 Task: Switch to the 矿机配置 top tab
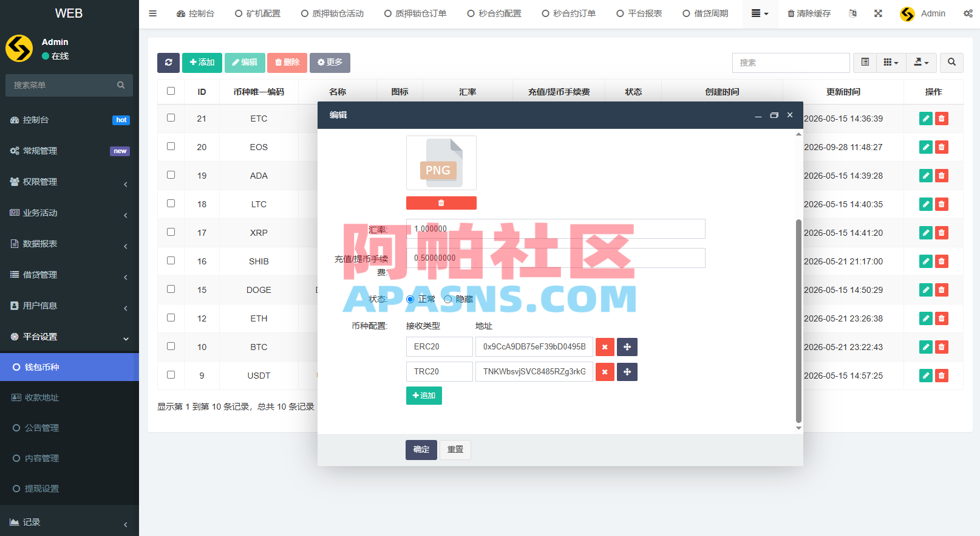[x=257, y=13]
